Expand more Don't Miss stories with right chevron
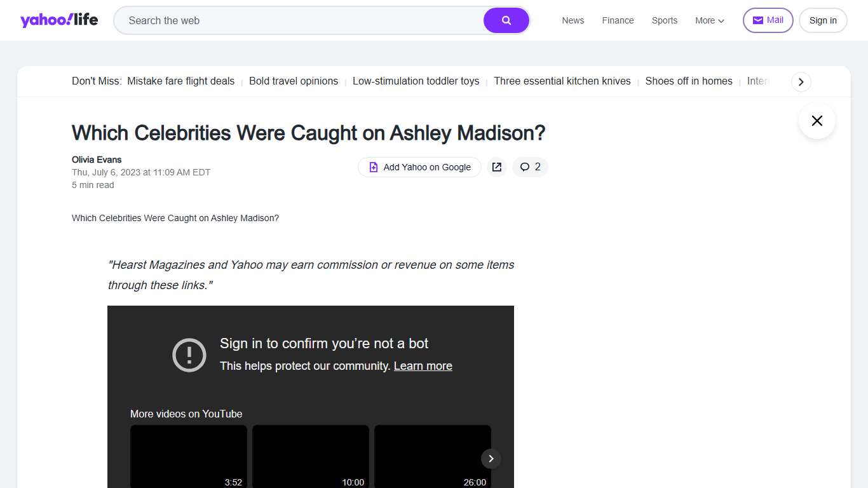Screen dimensions: 868x488 pyautogui.click(x=801, y=81)
